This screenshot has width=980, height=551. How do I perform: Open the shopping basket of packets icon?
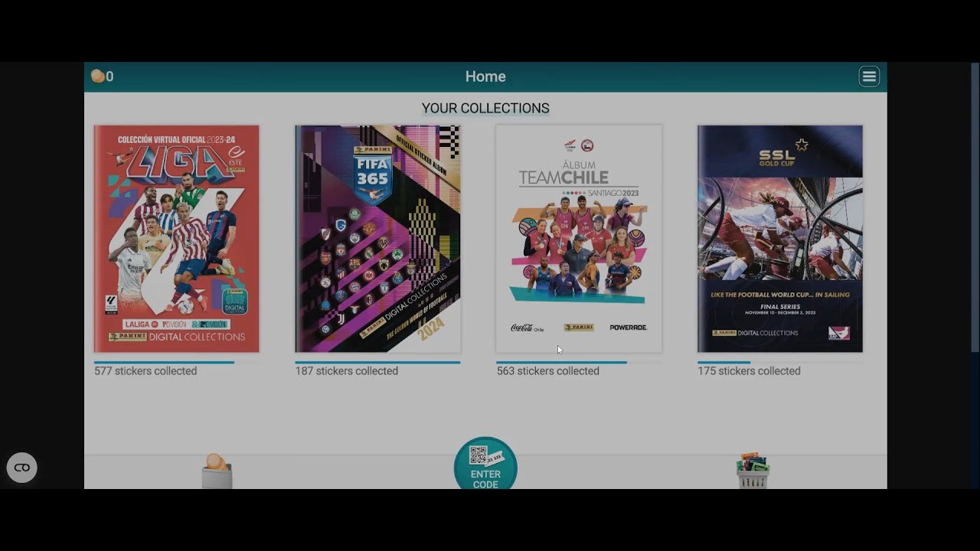(x=753, y=471)
